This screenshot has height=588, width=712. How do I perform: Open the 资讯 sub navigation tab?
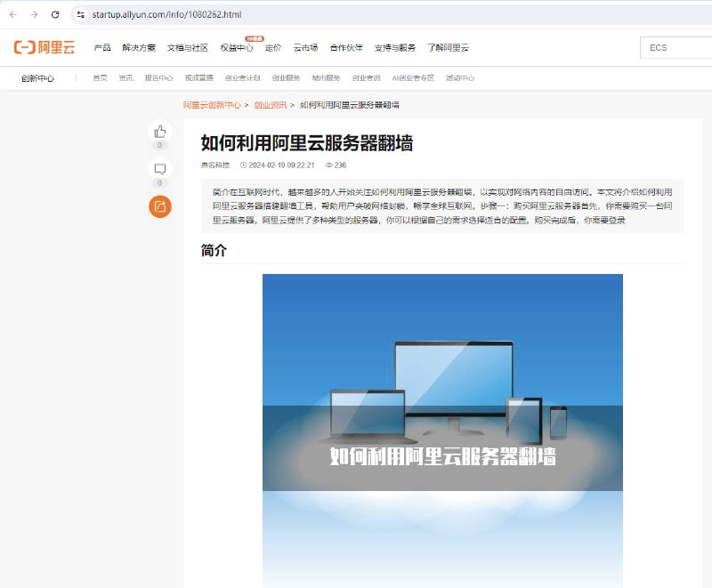(x=125, y=78)
